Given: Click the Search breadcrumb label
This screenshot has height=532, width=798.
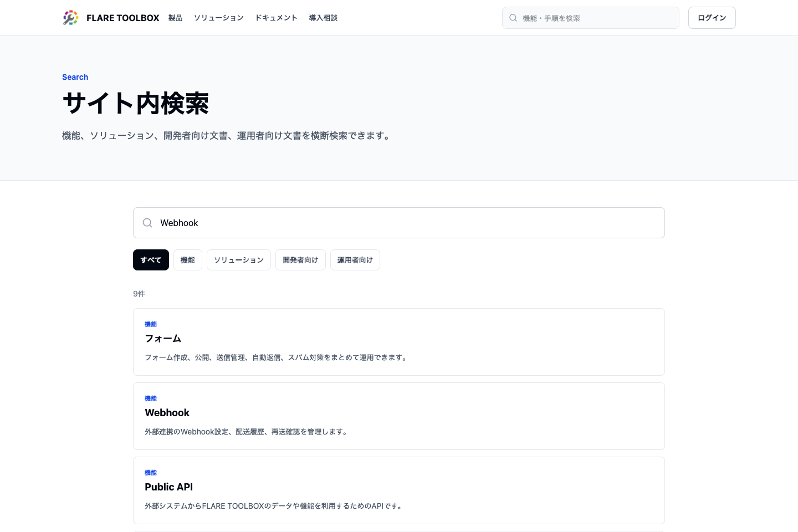Looking at the screenshot, I should tap(75, 77).
